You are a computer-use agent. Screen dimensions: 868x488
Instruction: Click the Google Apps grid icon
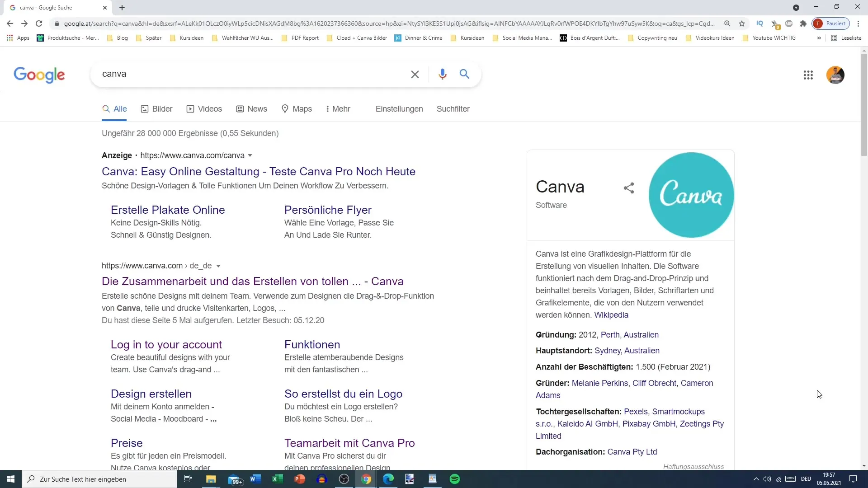809,74
